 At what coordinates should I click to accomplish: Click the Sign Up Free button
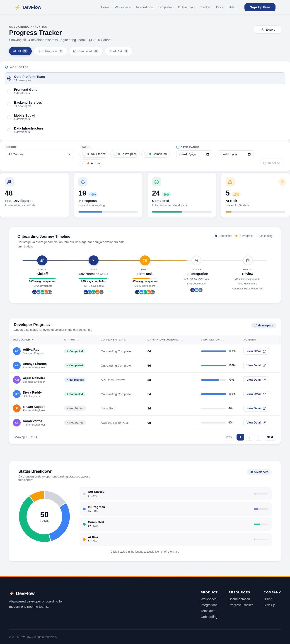coord(260,7)
